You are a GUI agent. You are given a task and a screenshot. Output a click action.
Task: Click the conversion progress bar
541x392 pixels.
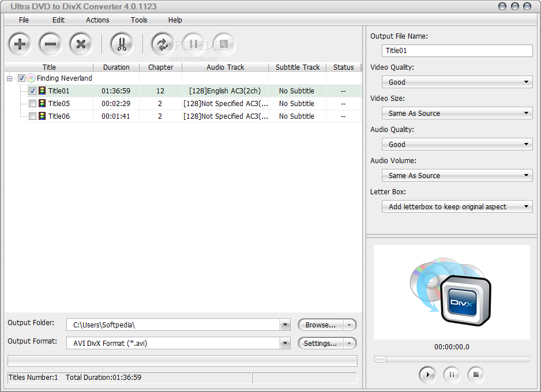(x=182, y=361)
